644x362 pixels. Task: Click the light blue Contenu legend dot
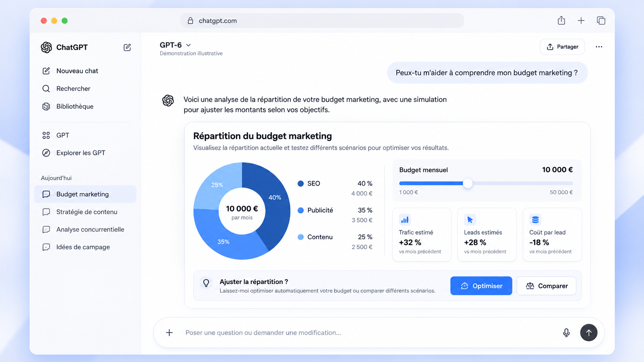(301, 237)
